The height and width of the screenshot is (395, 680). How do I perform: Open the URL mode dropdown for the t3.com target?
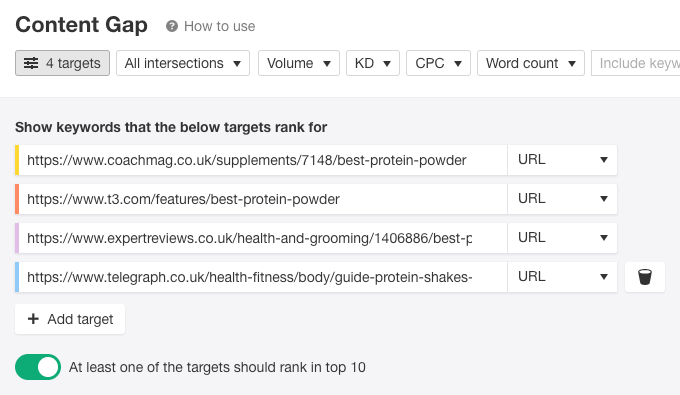click(x=562, y=199)
